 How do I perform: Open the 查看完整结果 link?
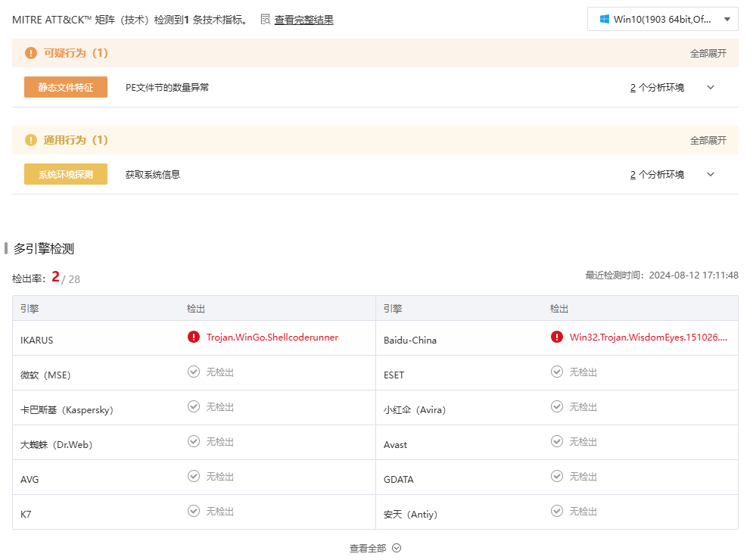pos(303,20)
